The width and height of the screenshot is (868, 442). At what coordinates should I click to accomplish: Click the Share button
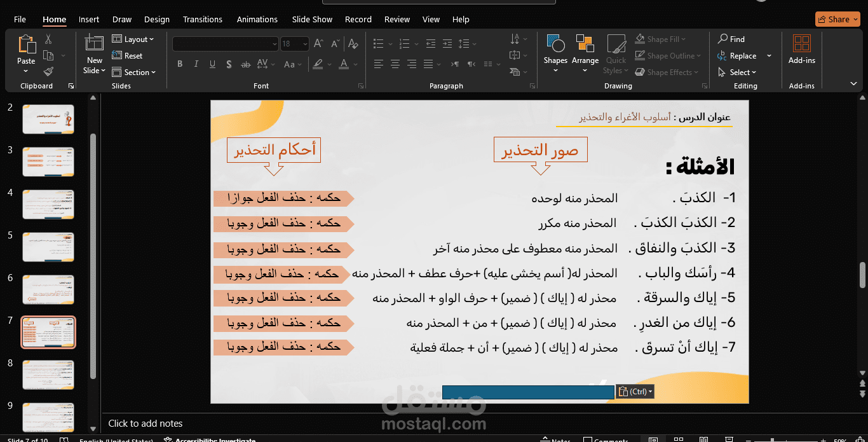837,19
